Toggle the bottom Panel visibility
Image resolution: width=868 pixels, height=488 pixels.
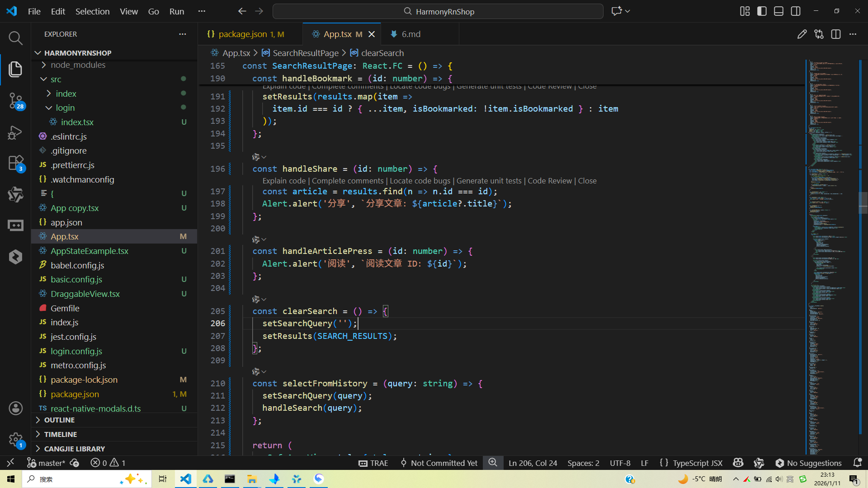[778, 11]
